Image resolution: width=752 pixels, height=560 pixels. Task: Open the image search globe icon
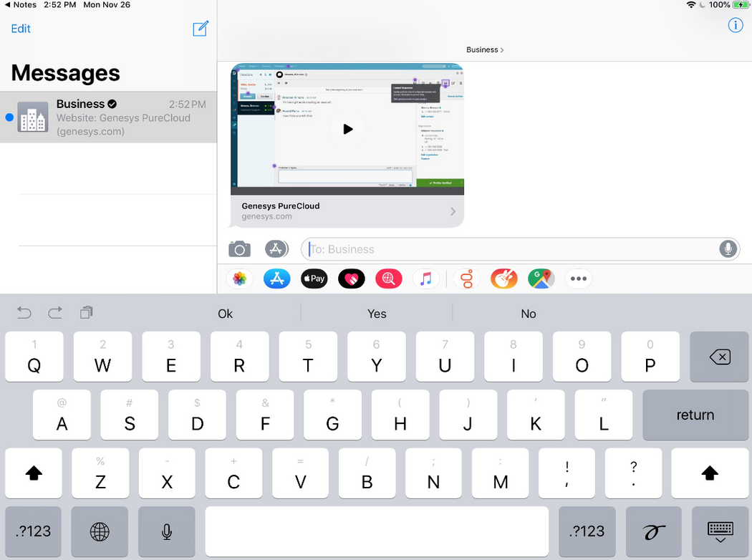click(388, 279)
